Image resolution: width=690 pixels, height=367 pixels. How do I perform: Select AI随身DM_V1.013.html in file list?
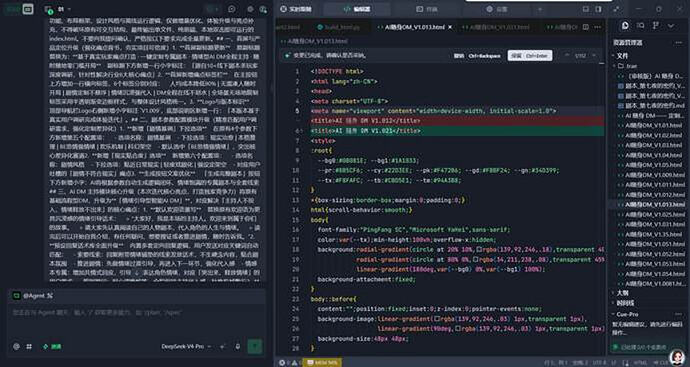[x=653, y=205]
